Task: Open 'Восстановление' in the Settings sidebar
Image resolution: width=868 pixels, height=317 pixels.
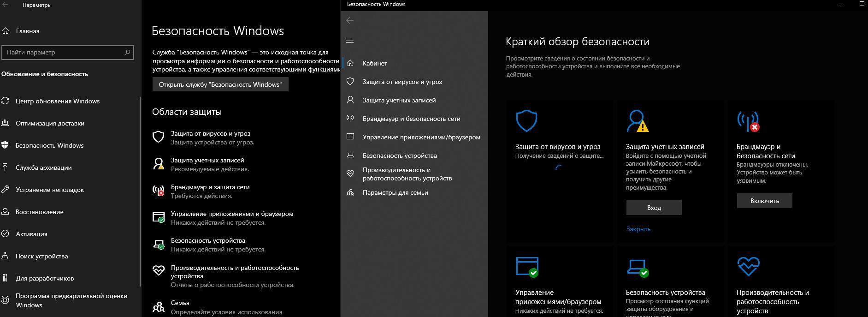Action: click(x=40, y=212)
